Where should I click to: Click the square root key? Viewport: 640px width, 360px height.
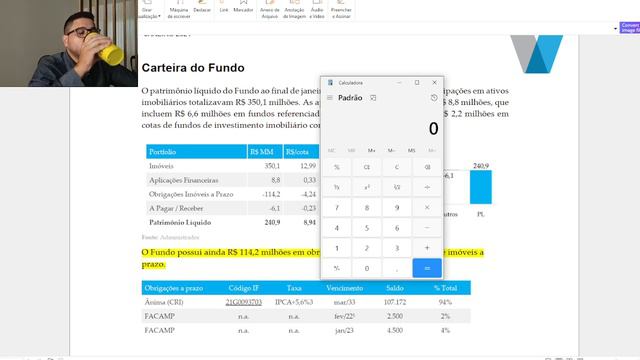pos(397,187)
